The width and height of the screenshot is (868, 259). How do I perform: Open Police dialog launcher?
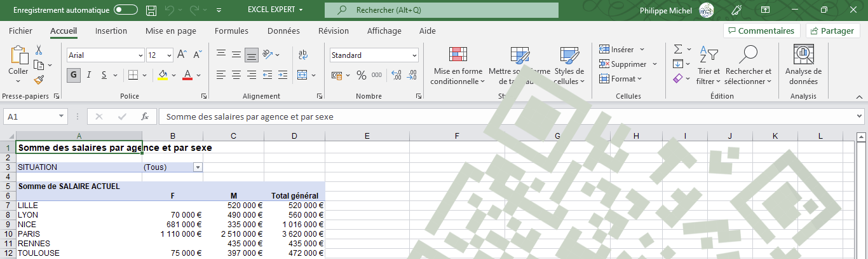pos(204,96)
